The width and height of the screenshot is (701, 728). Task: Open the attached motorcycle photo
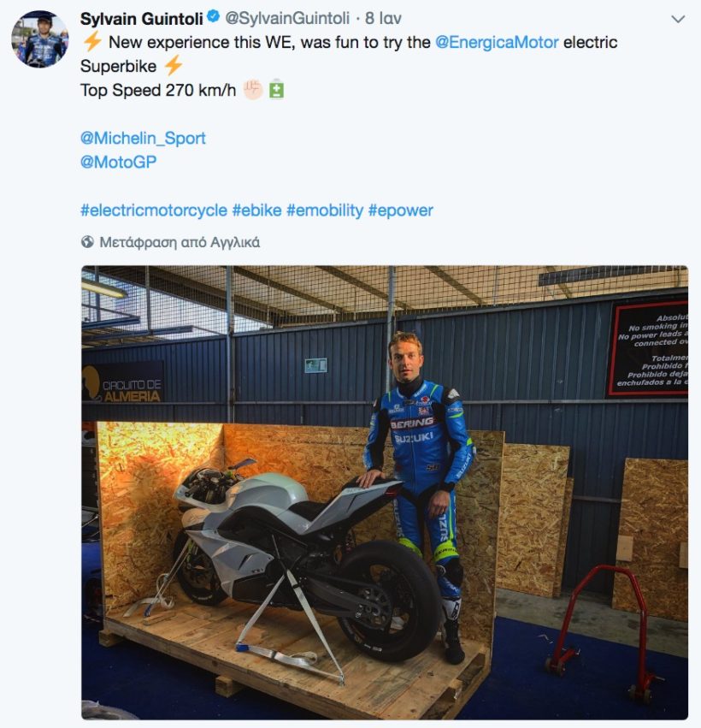[385, 493]
